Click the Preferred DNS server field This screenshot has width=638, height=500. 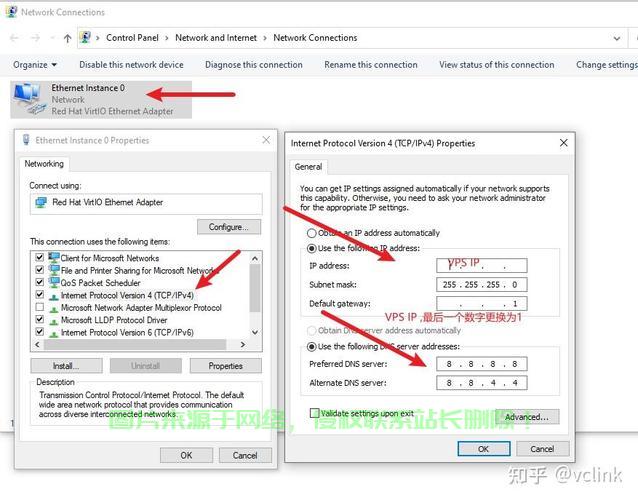click(x=482, y=364)
